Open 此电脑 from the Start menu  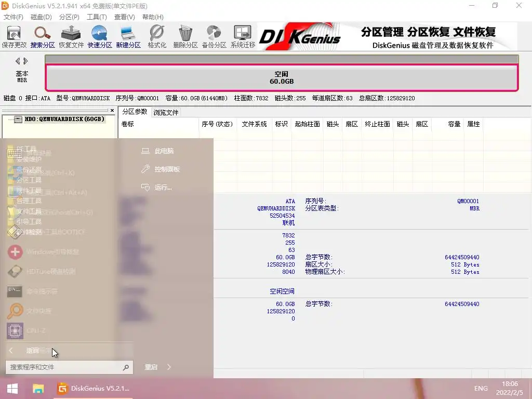point(164,151)
